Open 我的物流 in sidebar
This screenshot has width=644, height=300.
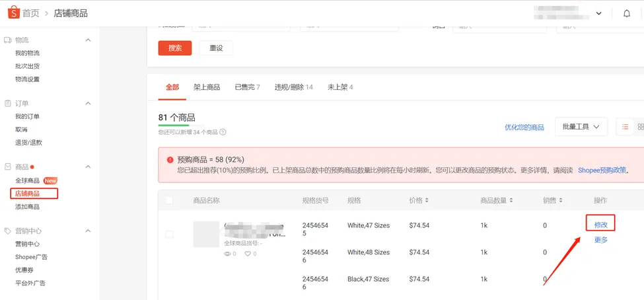28,53
